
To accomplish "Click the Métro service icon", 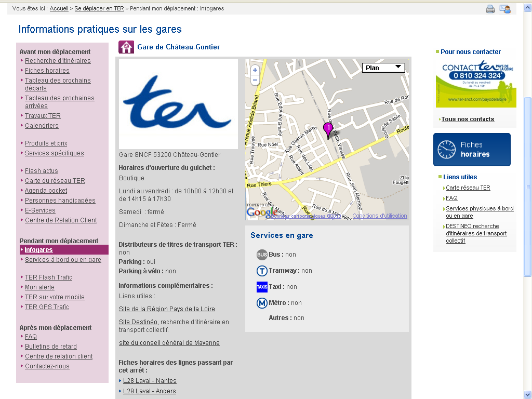I will [262, 303].
